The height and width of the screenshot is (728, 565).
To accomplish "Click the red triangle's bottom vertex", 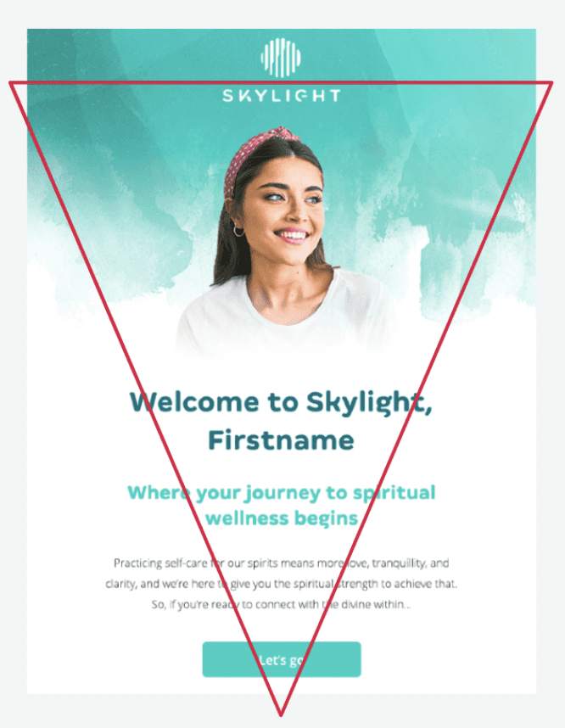I will 281,714.
